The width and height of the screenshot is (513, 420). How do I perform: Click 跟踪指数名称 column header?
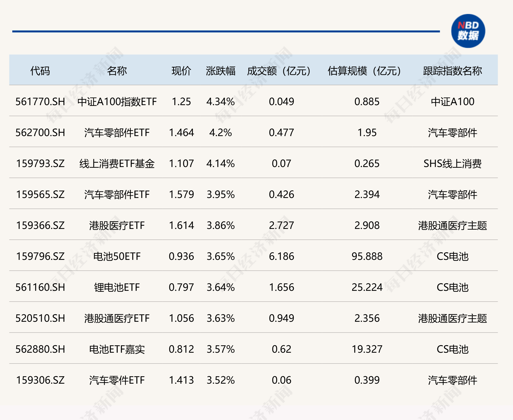point(452,71)
